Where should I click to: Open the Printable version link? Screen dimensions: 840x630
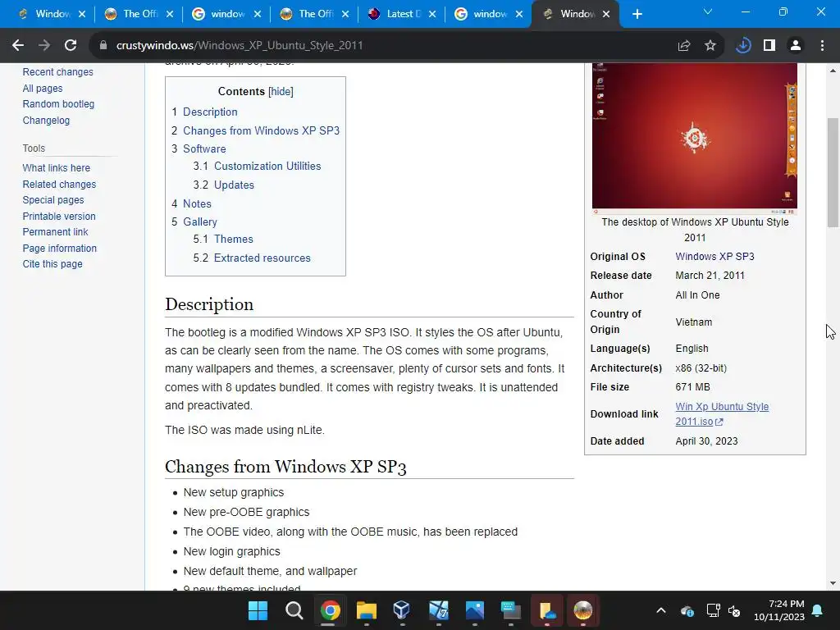[59, 216]
